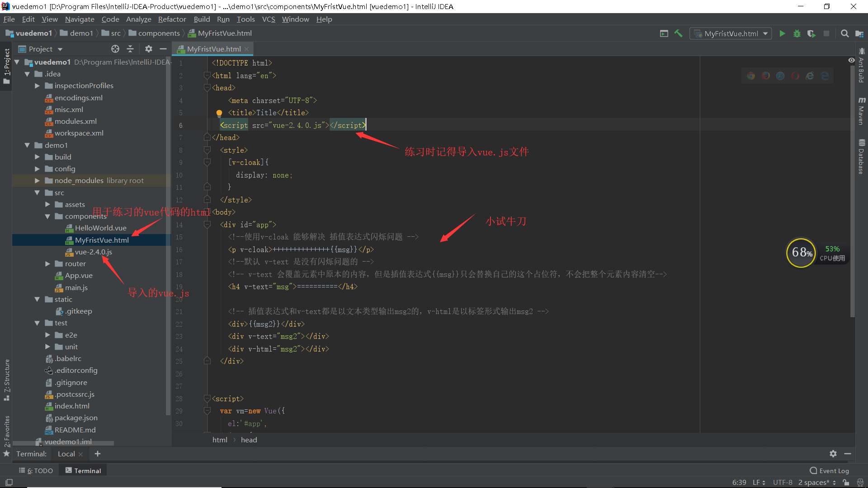Viewport: 868px width, 488px height.
Task: Open Search Everywhere magnifier icon
Action: coord(844,33)
